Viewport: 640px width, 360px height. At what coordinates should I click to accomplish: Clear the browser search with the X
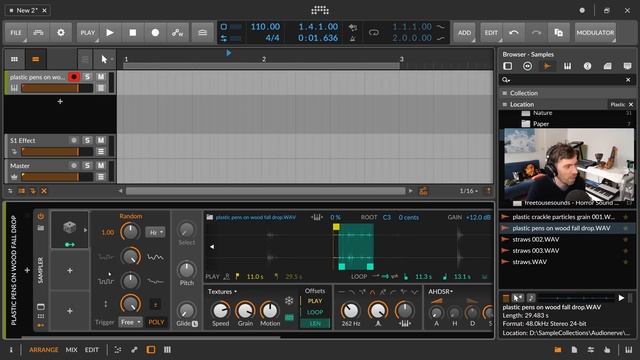[628, 80]
